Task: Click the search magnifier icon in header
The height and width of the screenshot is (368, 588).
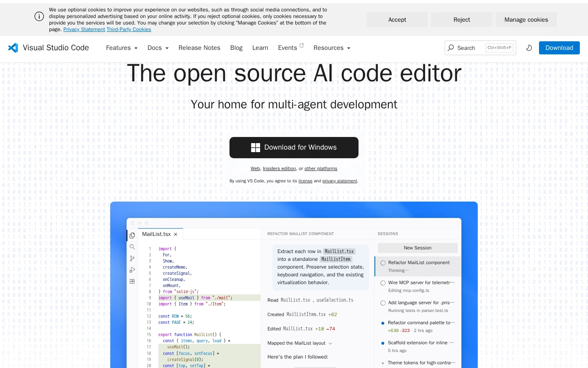Action: pyautogui.click(x=451, y=48)
